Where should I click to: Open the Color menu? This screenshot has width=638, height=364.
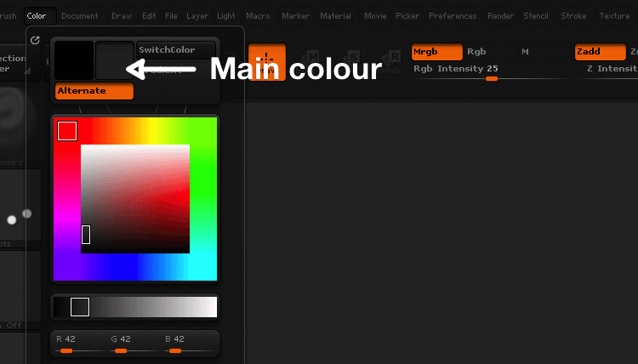[37, 15]
